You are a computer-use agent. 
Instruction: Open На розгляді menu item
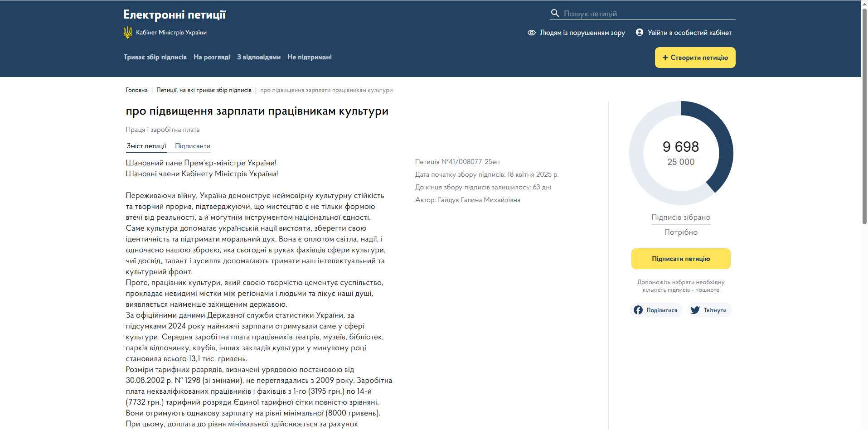[x=212, y=57]
